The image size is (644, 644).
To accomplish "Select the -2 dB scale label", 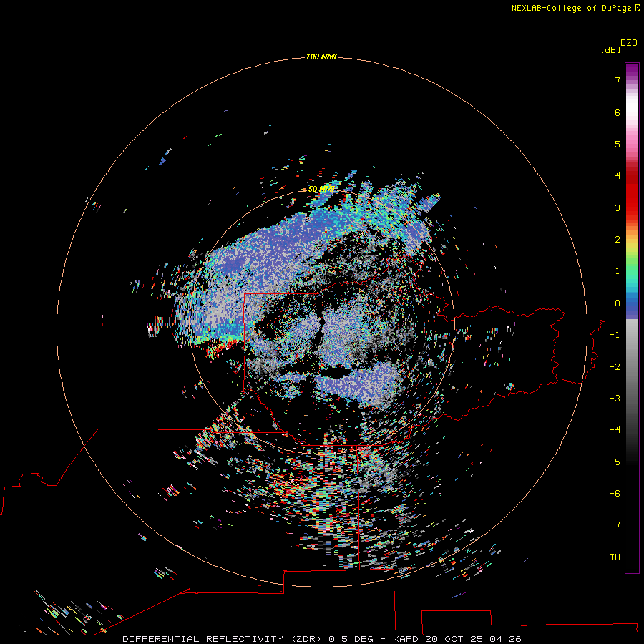I will pyautogui.click(x=615, y=367).
